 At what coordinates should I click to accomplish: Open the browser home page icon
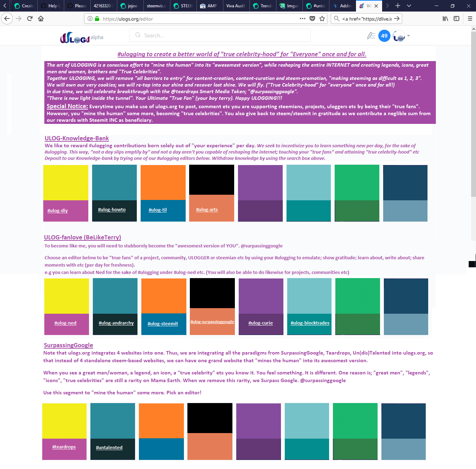point(41,18)
